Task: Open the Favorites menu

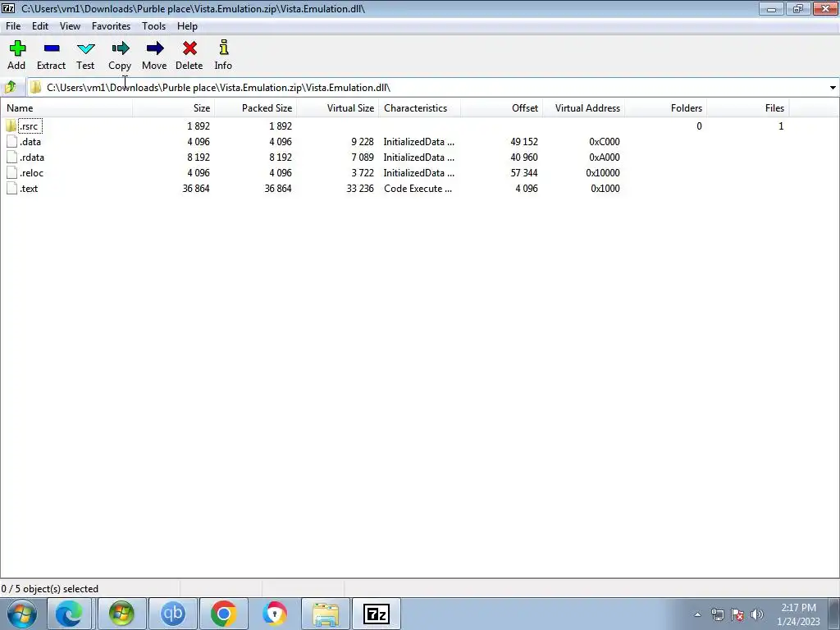Action: pos(111,26)
